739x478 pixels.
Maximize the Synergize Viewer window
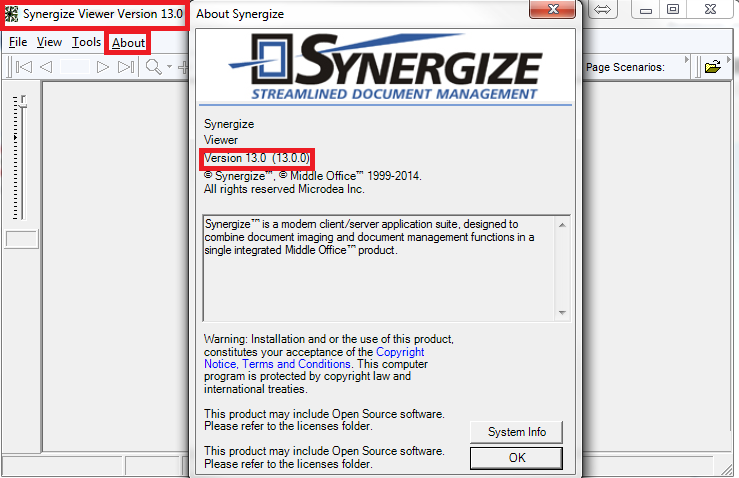(673, 9)
